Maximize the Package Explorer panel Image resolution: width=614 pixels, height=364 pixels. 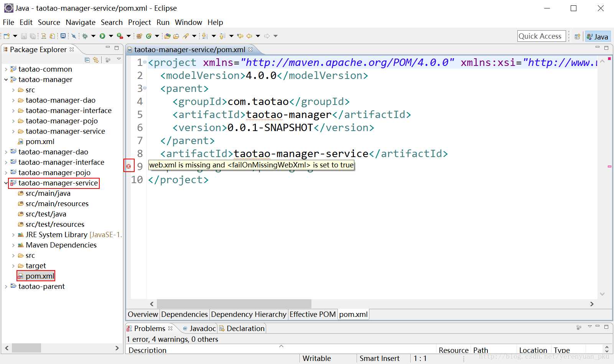pos(117,48)
